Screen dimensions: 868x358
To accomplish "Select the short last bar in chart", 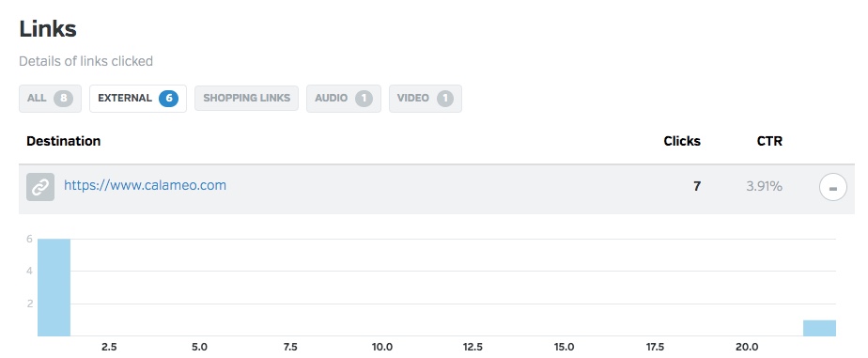I will [819, 328].
